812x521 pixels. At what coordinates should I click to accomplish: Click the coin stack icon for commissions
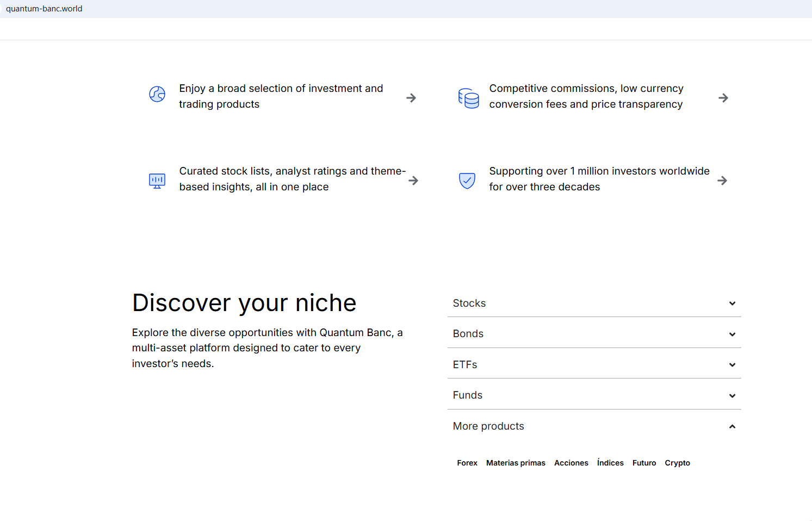coord(468,98)
